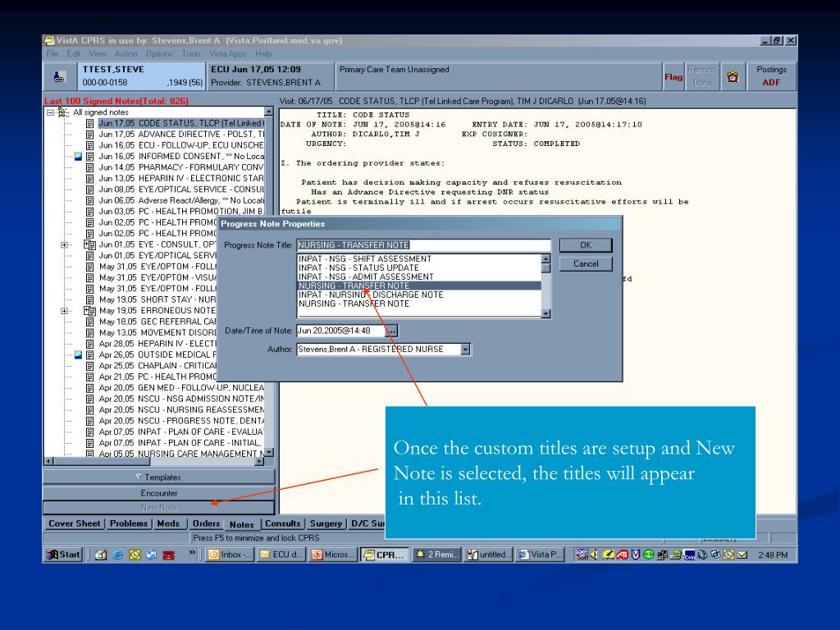Select Apr 20,05 NSCU - NURSING REASSESSMENT note
Image resolution: width=840 pixels, height=630 pixels.
(181, 410)
